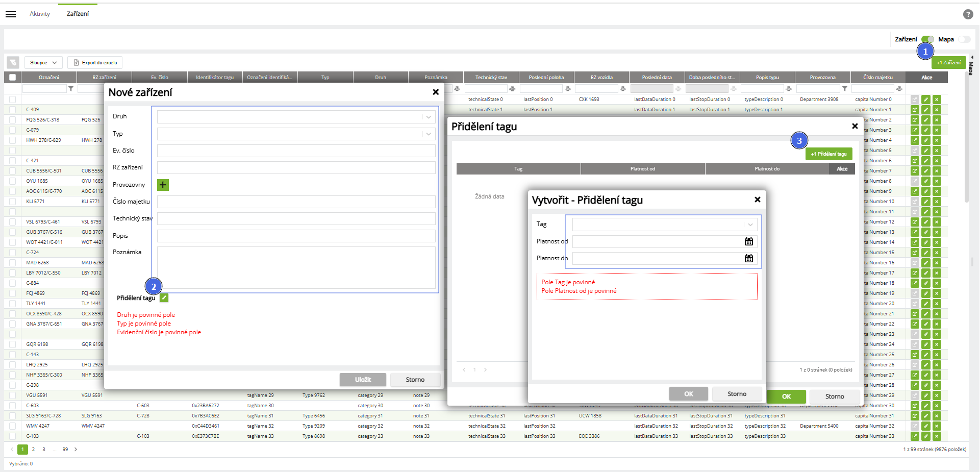The width and height of the screenshot is (980, 472).
Task: Check the checkbox for row TLY 1441
Action: point(12,304)
